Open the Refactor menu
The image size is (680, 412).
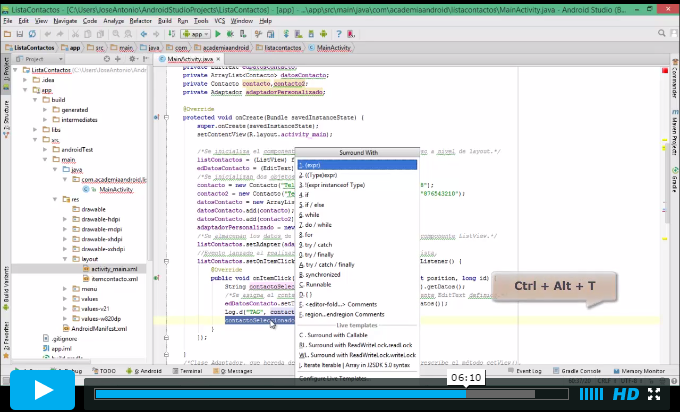tap(141, 21)
